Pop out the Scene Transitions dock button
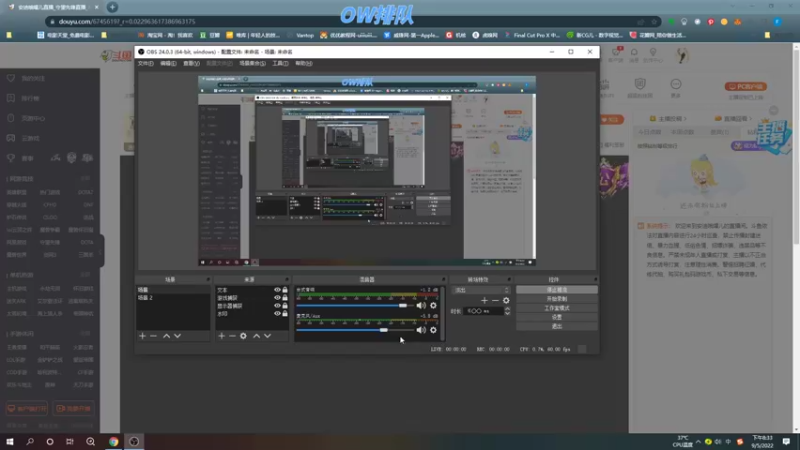Viewport: 800px width, 450px height. tap(509, 280)
